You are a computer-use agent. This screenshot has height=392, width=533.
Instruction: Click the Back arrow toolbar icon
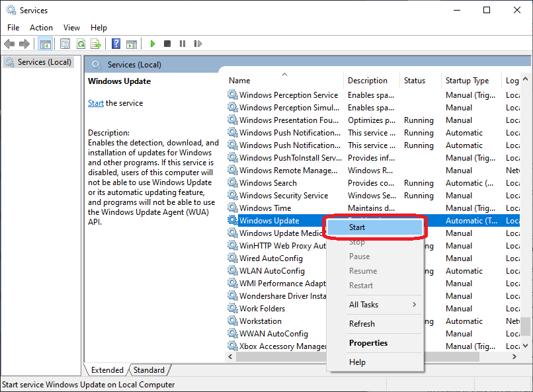point(9,44)
